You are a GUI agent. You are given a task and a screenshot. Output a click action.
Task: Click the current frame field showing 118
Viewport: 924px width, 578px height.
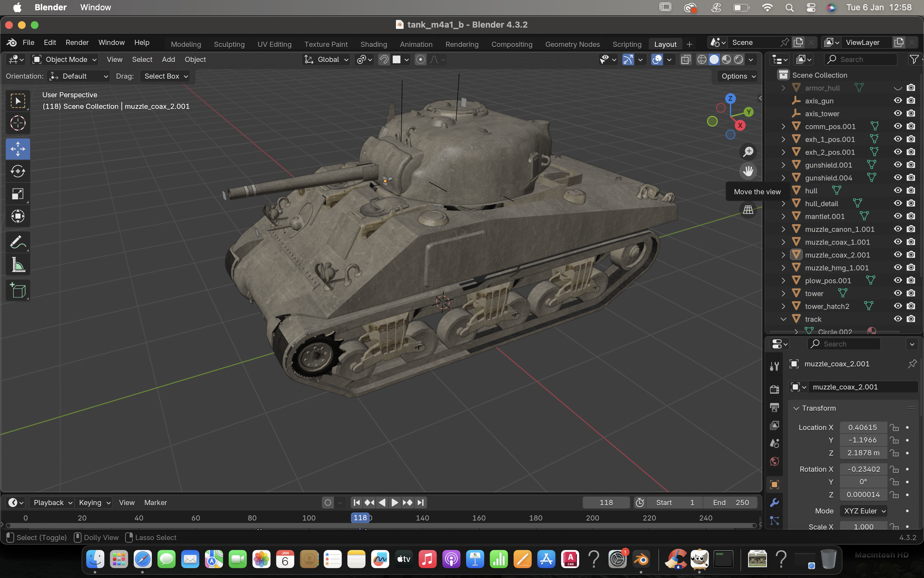pos(606,502)
